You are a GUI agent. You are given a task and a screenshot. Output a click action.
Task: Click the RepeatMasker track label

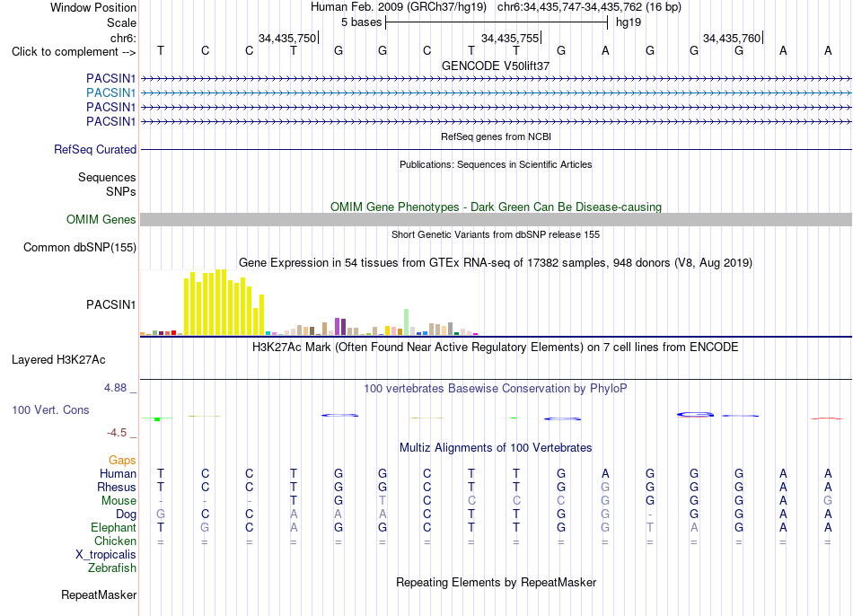point(99,595)
